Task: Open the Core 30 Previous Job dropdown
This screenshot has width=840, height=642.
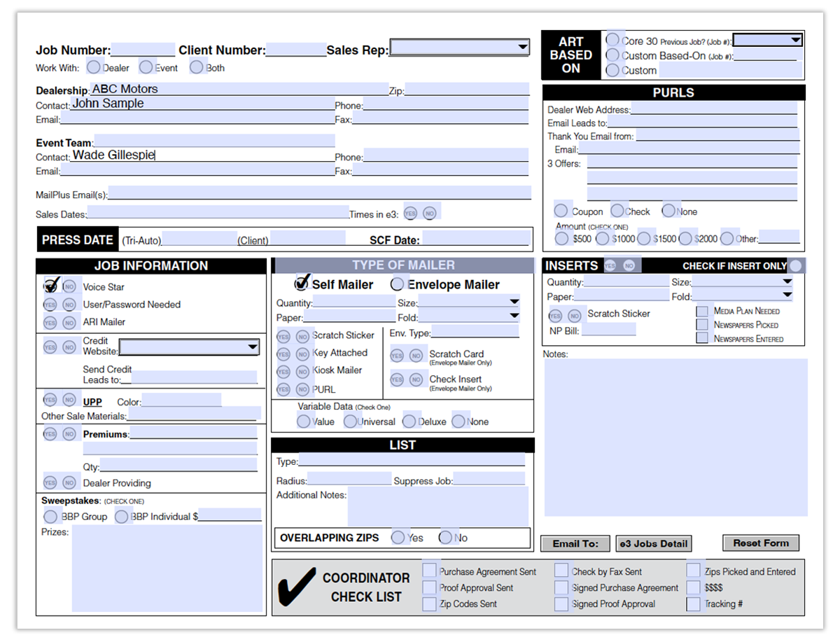Action: 767,40
